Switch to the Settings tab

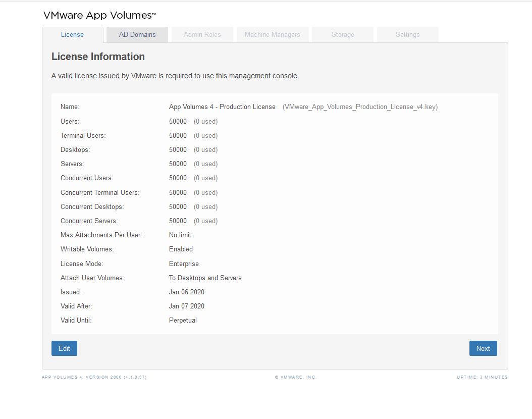tap(407, 35)
